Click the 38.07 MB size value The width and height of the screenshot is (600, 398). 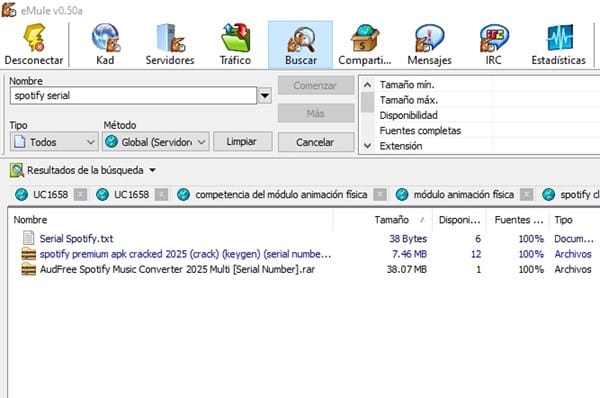[406, 269]
